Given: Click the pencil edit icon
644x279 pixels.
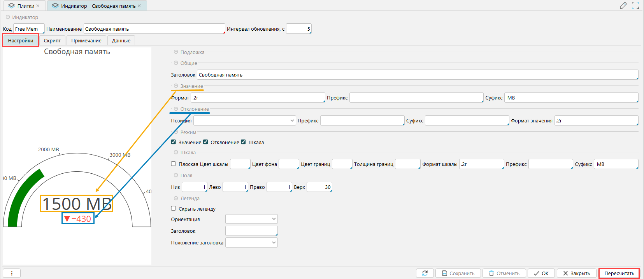Looking at the screenshot, I should [x=623, y=5].
